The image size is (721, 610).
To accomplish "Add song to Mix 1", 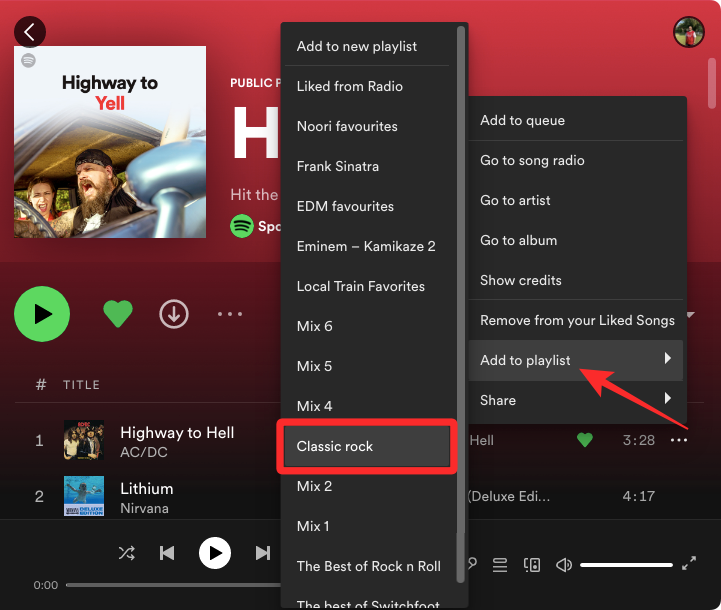I will click(x=366, y=526).
